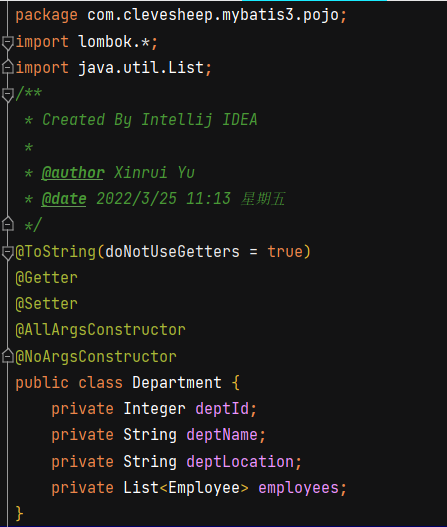Click the doNotUseGetters parameter name
The height and width of the screenshot is (527, 447).
(172, 251)
